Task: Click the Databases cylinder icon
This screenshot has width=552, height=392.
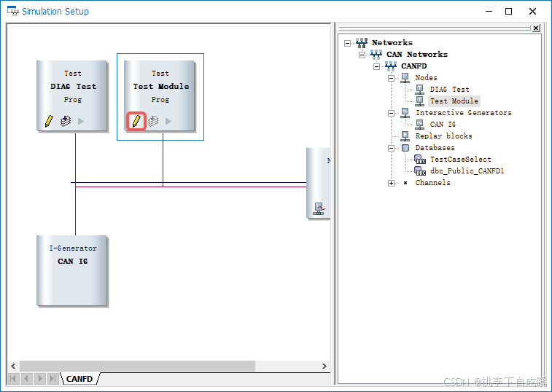Action: 405,148
